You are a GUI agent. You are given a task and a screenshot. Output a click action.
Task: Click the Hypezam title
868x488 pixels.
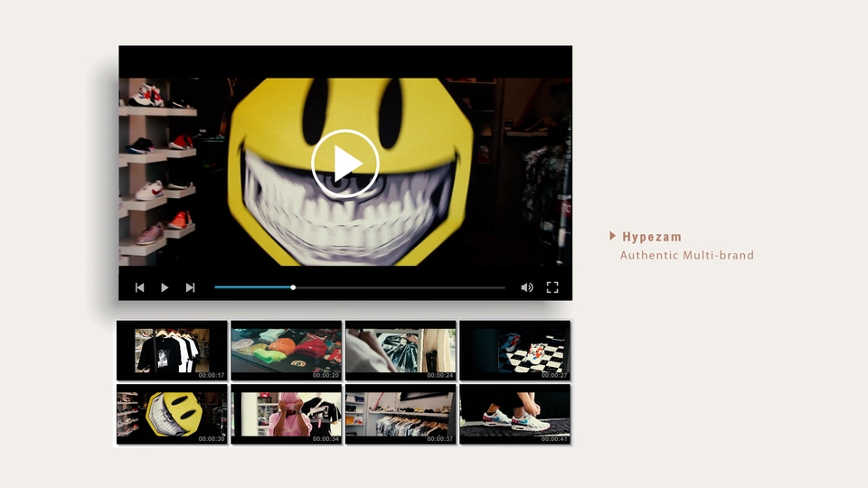click(652, 237)
